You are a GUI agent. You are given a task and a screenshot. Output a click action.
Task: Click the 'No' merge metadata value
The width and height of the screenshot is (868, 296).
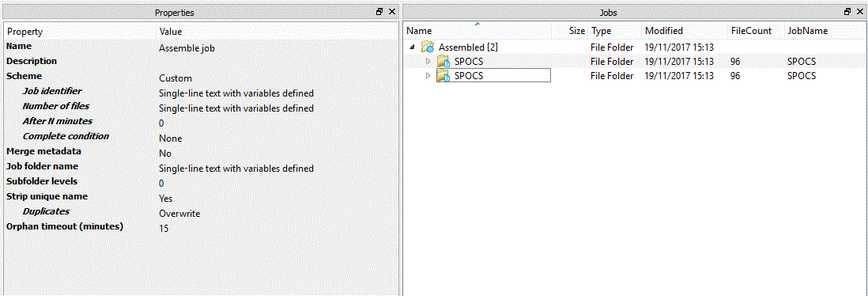[165, 153]
